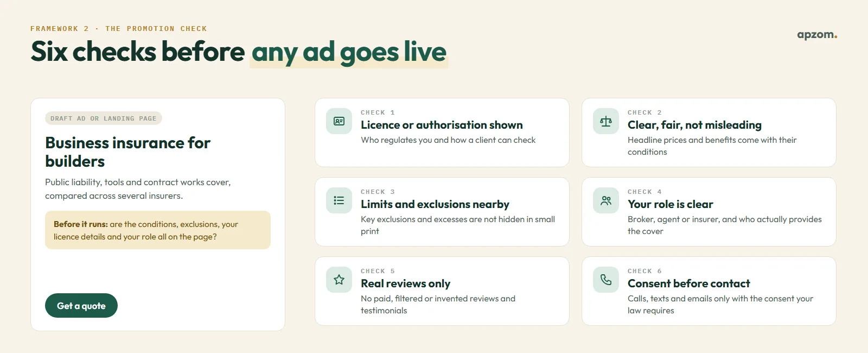Click the 'CHECK 4' label
This screenshot has height=353, width=868.
644,192
